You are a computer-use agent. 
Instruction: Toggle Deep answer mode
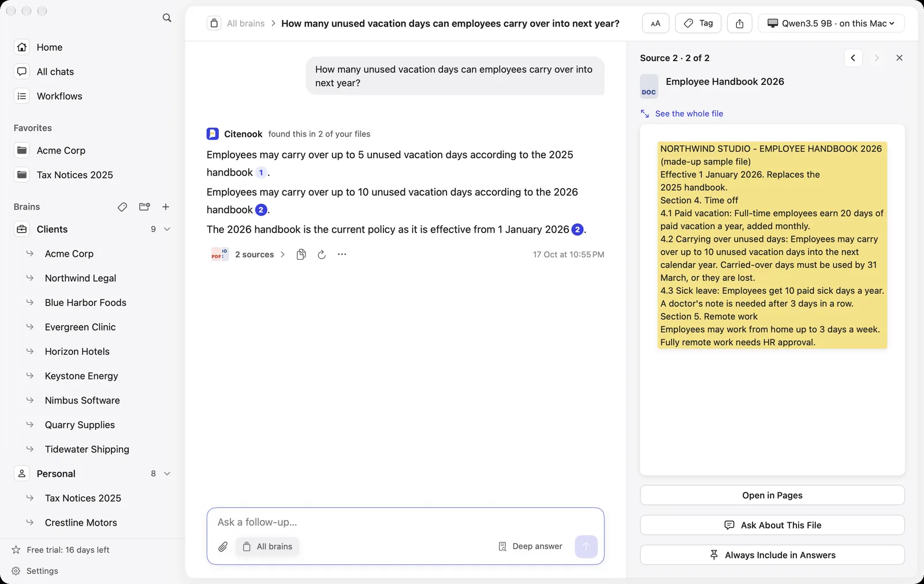point(530,546)
